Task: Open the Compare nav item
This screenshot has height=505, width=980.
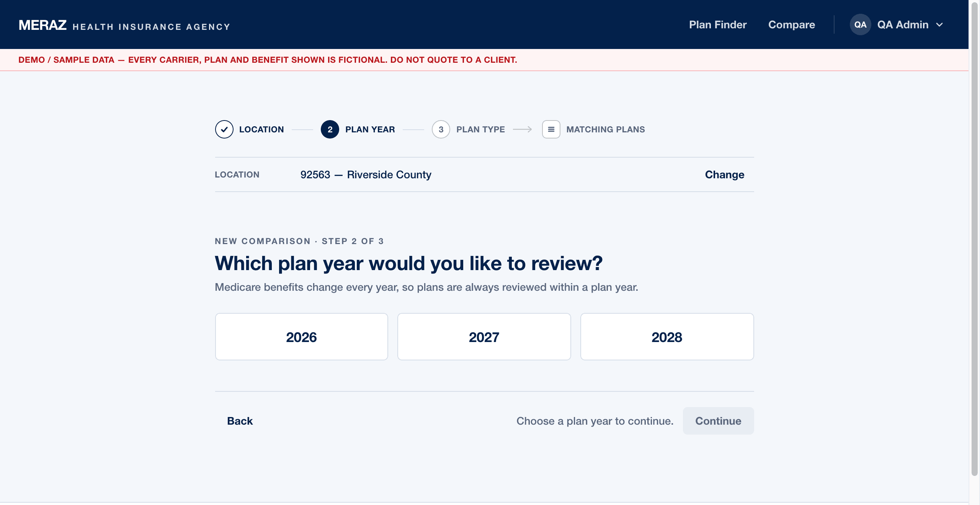Action: 792,24
